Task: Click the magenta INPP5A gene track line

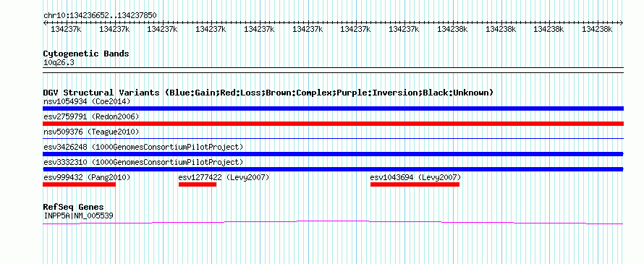Action: (x=333, y=223)
